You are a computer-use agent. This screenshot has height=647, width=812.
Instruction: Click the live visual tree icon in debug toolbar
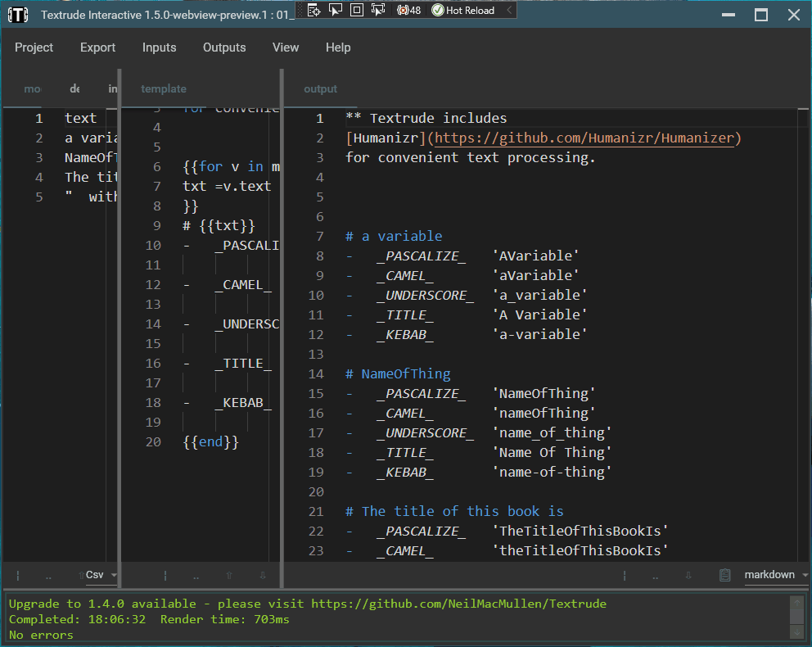pos(314,10)
